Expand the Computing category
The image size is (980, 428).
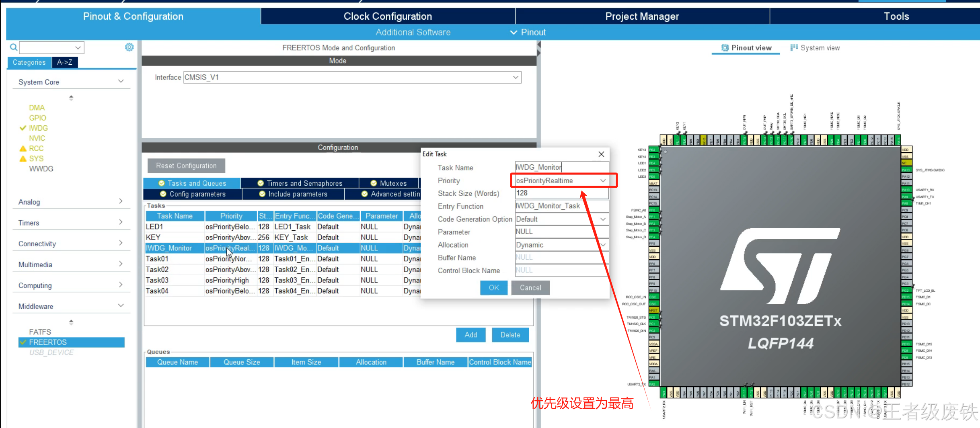121,285
